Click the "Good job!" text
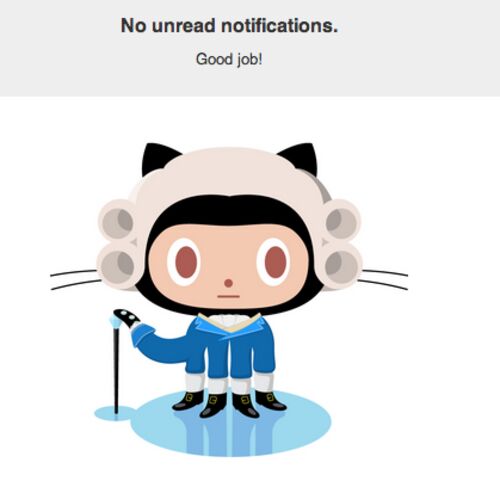 pyautogui.click(x=229, y=60)
